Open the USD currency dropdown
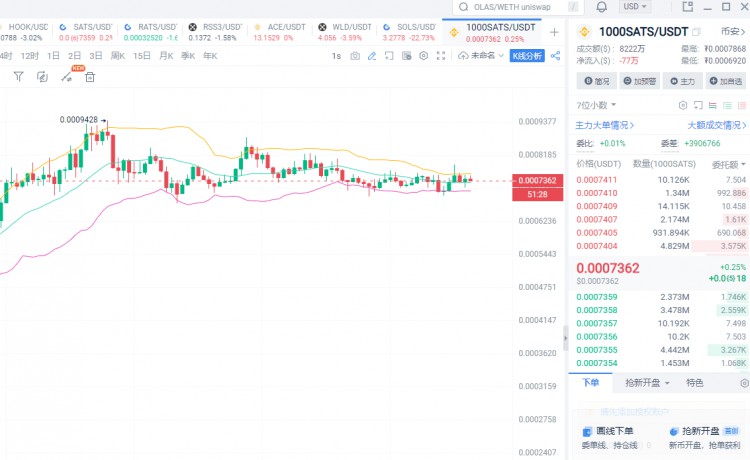This screenshot has width=750, height=460. click(x=635, y=7)
